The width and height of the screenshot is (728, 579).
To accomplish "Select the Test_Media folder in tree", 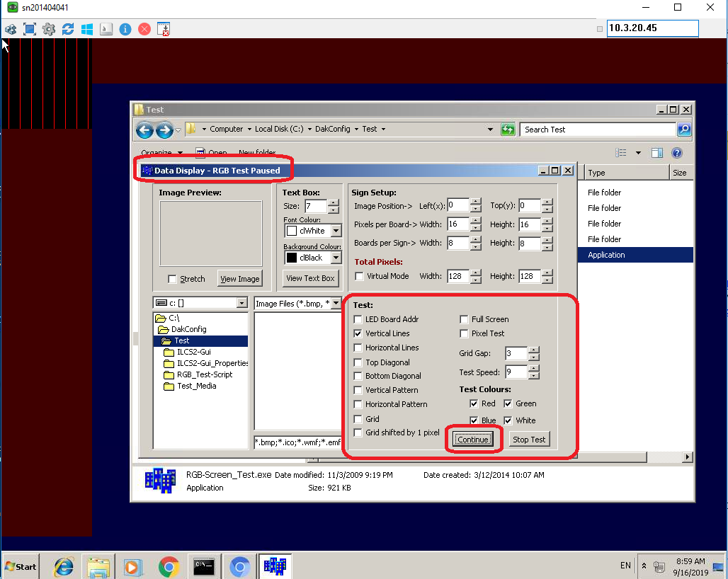I will (196, 386).
